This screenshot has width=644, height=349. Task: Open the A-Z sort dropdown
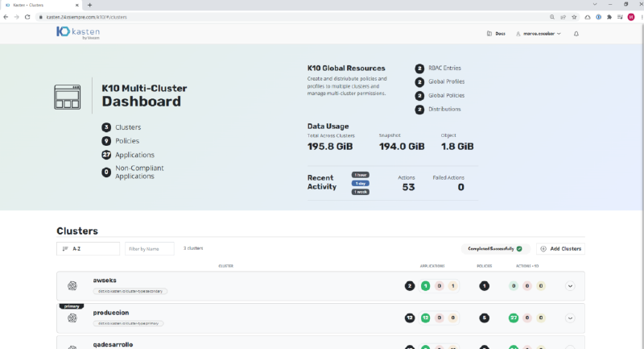pyautogui.click(x=88, y=249)
